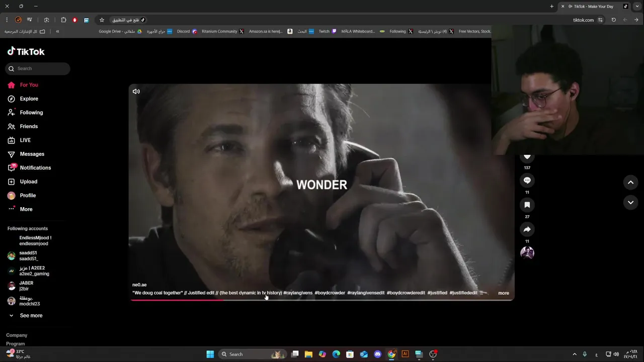Viewport: 644px width, 362px height.
Task: Open the sound disc avatar below share
Action: (527, 252)
